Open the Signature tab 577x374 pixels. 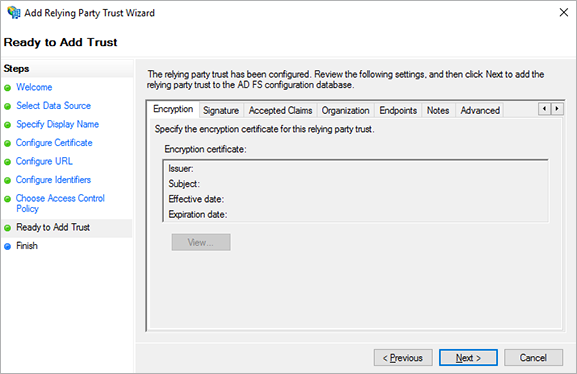point(221,110)
